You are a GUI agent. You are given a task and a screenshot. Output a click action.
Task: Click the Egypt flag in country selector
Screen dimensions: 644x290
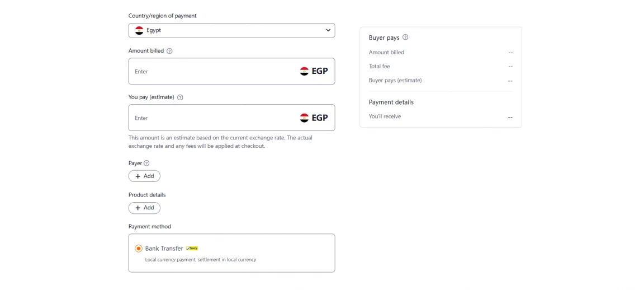click(139, 30)
